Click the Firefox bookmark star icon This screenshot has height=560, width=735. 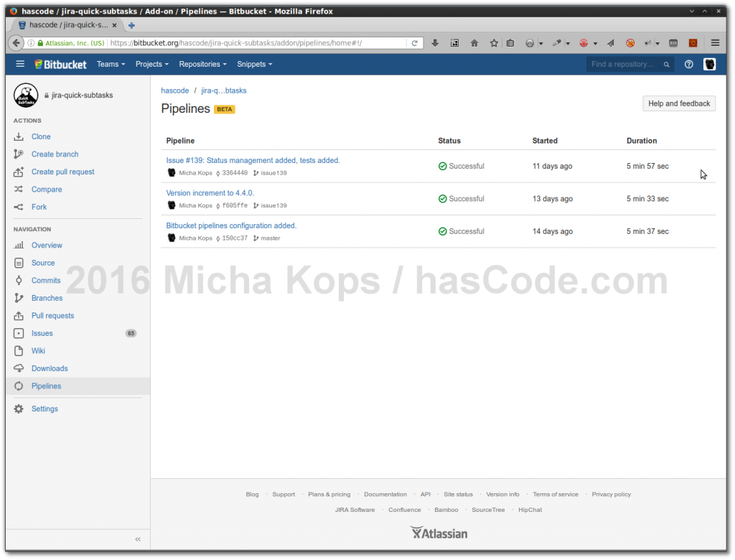[493, 42]
